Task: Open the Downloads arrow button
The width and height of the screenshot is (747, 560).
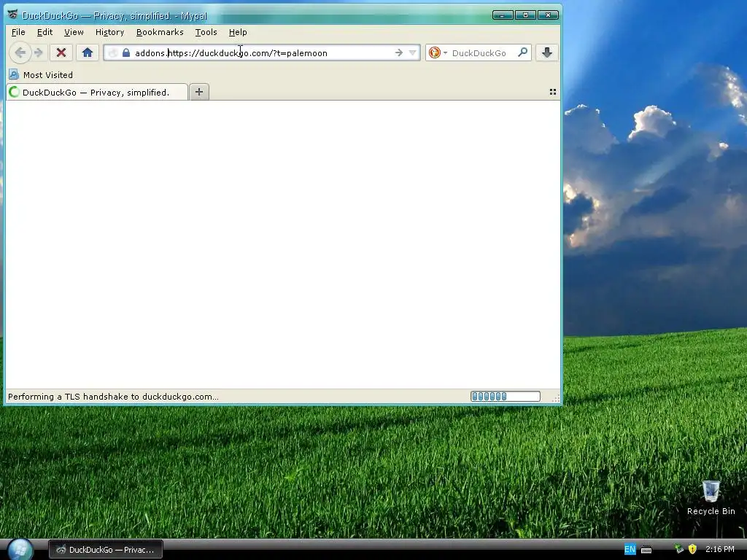Action: [x=547, y=52]
